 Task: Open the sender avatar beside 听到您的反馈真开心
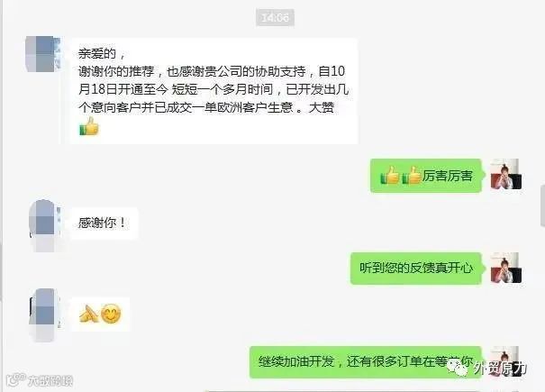505,268
